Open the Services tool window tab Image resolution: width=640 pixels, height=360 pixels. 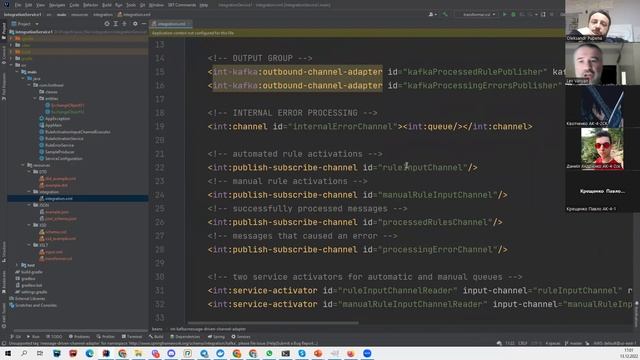(241, 337)
